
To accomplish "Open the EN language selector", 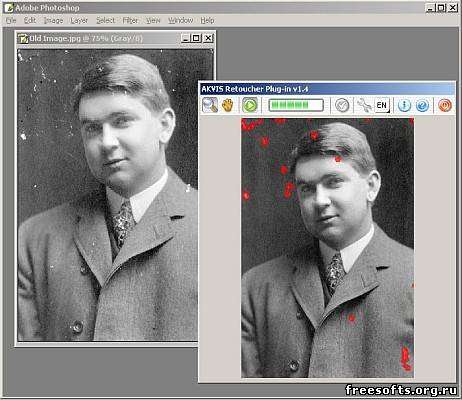I will (x=382, y=105).
